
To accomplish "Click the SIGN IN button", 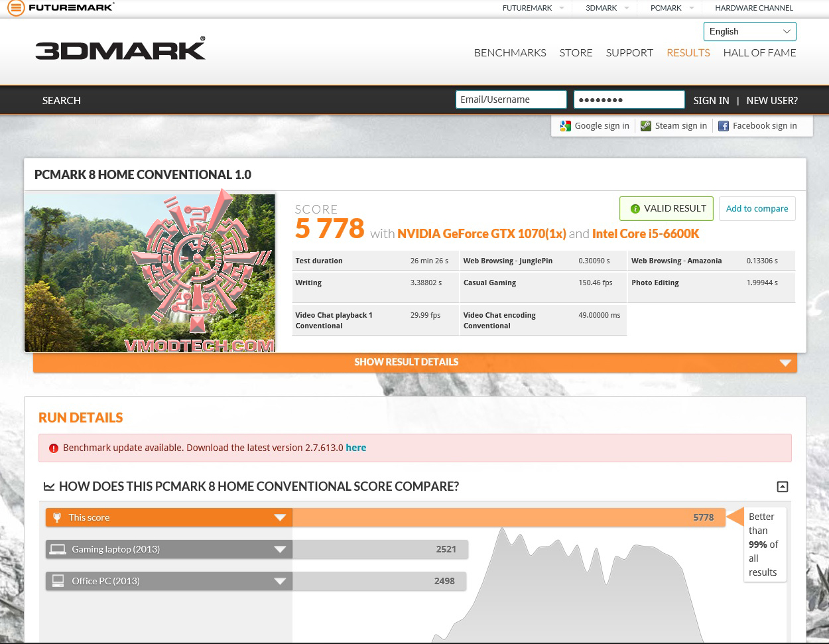I will (711, 101).
